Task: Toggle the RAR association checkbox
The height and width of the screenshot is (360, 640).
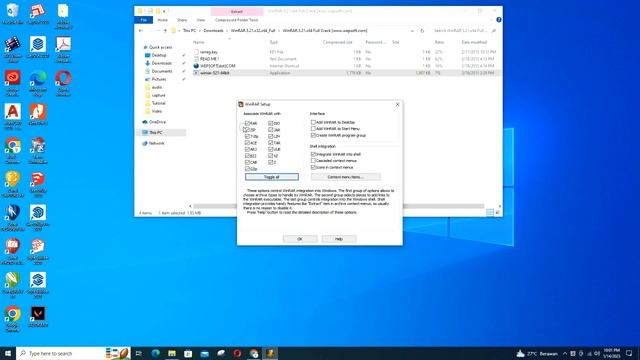Action: click(247, 123)
